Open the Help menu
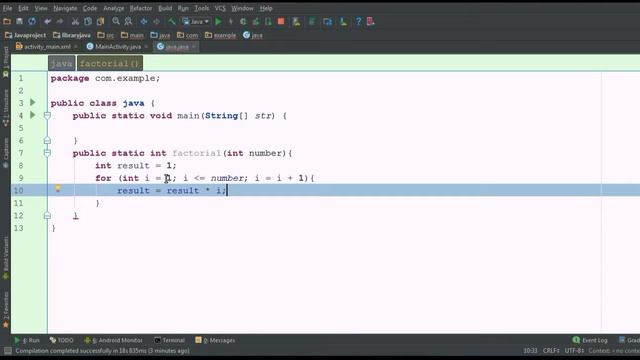640x360 pixels. (x=266, y=8)
